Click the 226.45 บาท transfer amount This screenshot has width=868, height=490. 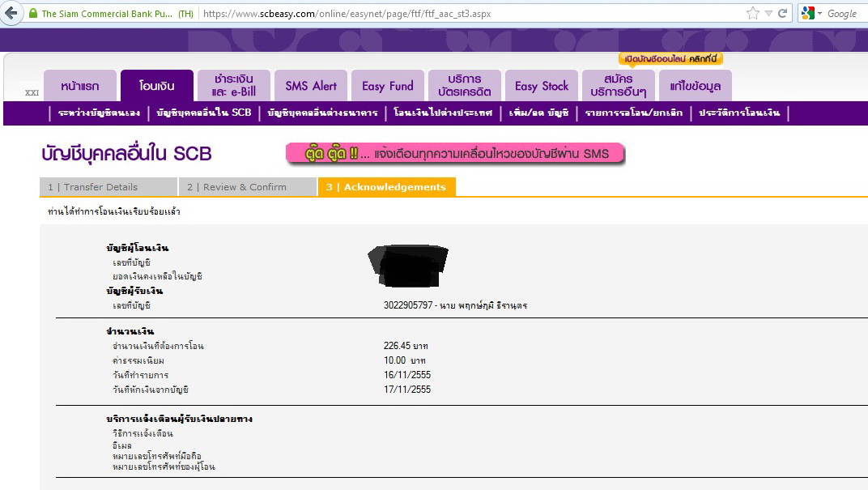[406, 346]
